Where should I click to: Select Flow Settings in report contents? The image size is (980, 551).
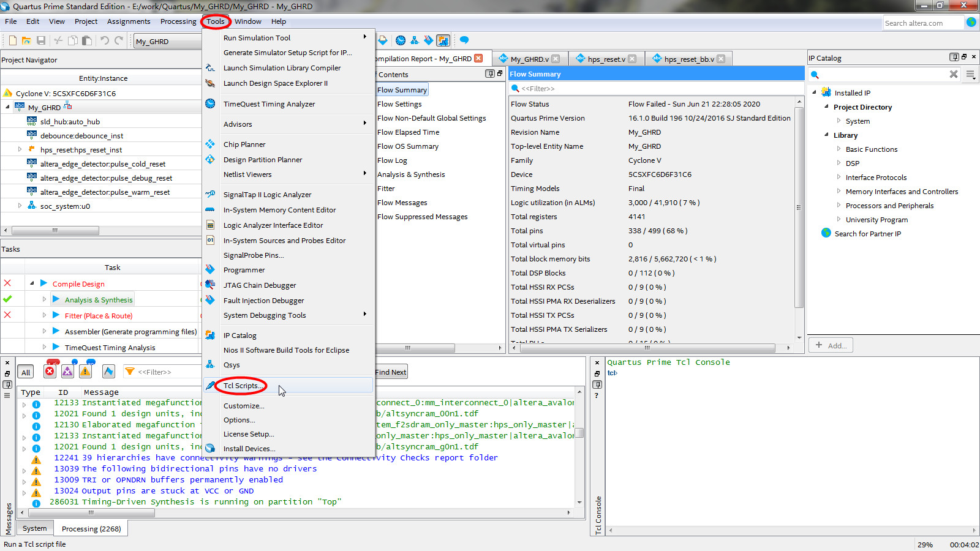coord(399,104)
